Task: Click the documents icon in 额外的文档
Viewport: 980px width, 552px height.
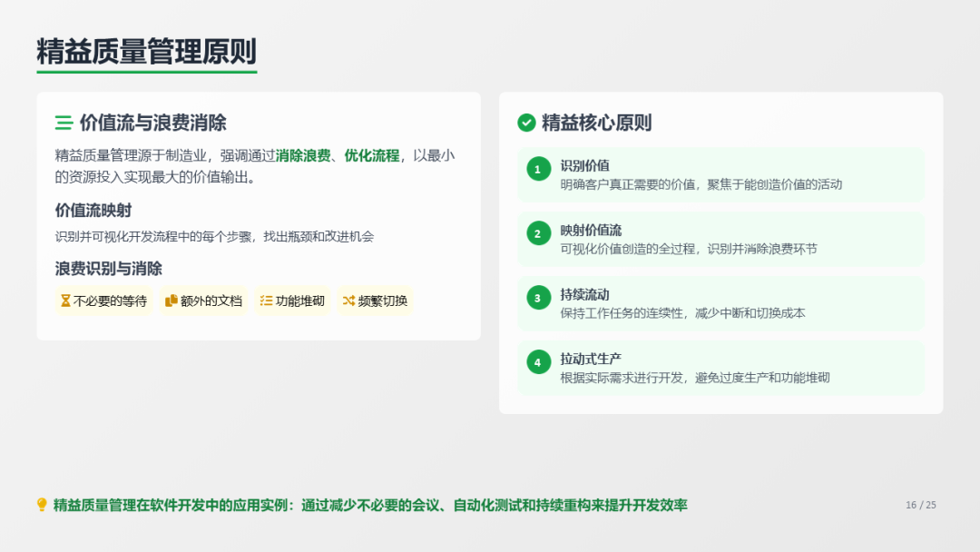Action: pyautogui.click(x=170, y=301)
